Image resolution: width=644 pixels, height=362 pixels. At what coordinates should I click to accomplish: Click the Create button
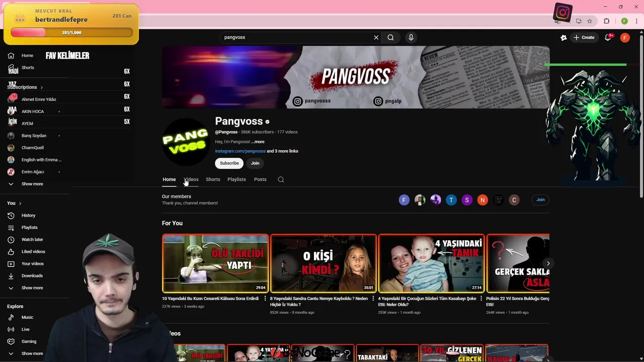pyautogui.click(x=584, y=37)
